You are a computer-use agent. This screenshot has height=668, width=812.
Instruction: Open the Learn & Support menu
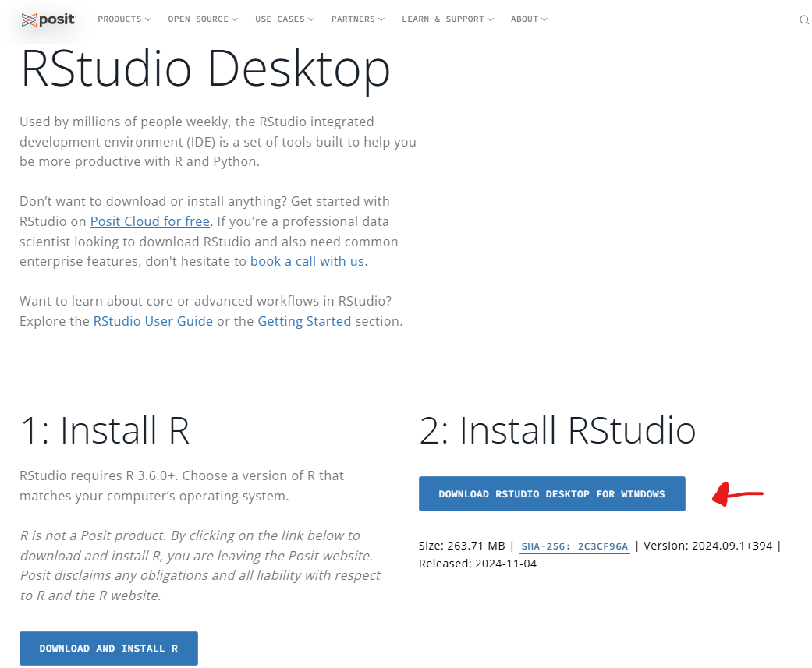tap(447, 19)
